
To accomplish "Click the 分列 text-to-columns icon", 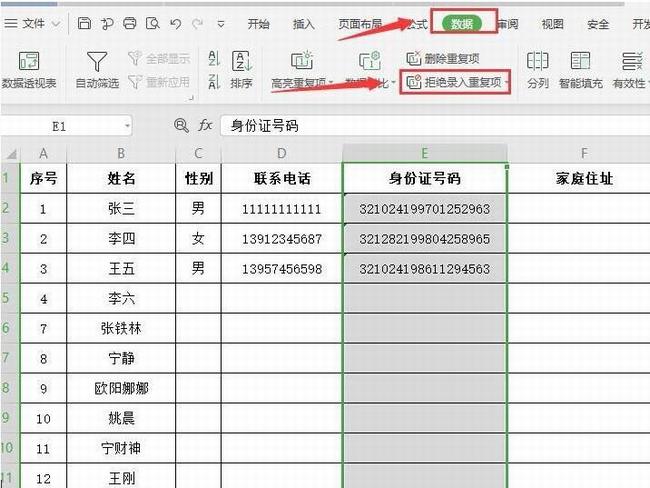I will click(538, 61).
